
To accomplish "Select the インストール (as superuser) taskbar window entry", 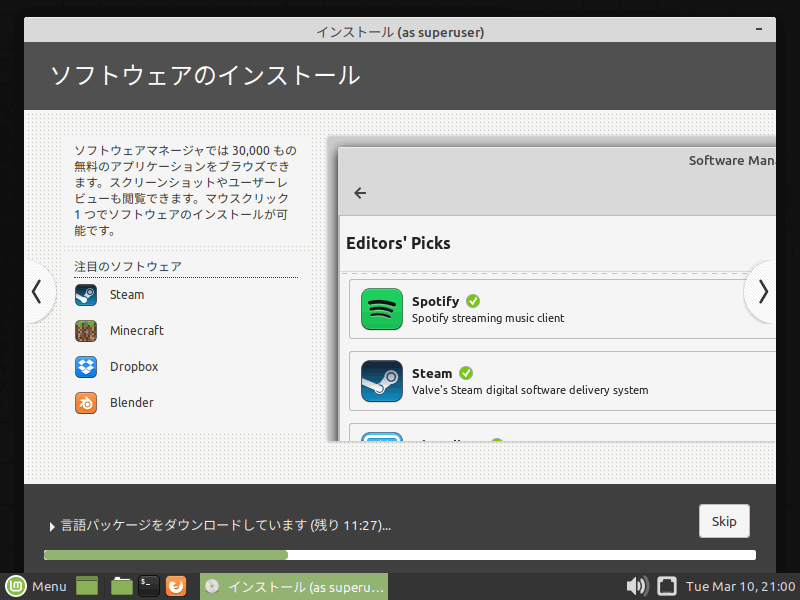I will click(294, 586).
